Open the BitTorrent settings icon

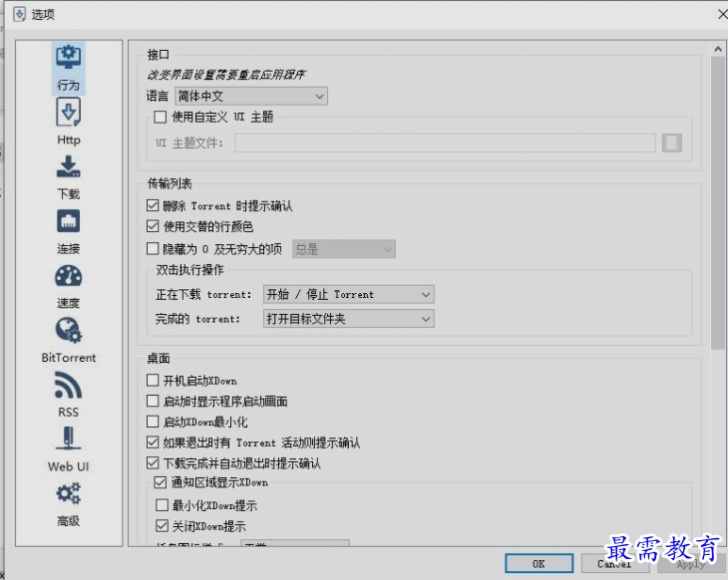pos(68,331)
